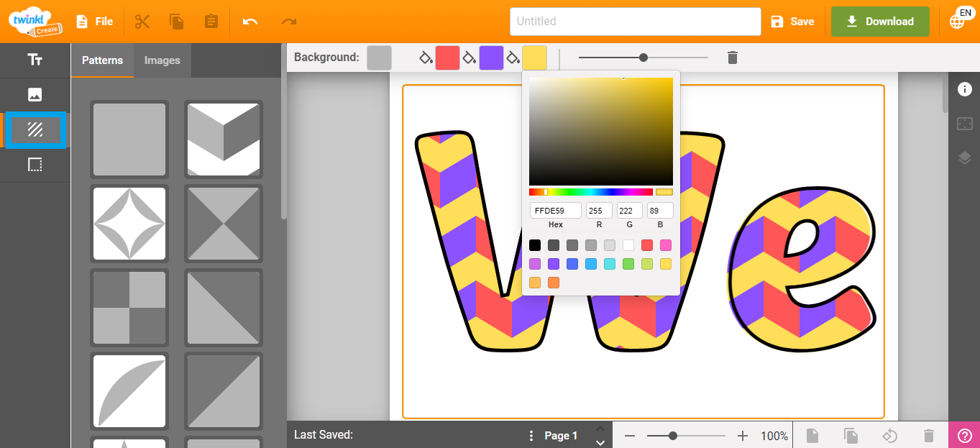Undo the last action

pos(250,22)
